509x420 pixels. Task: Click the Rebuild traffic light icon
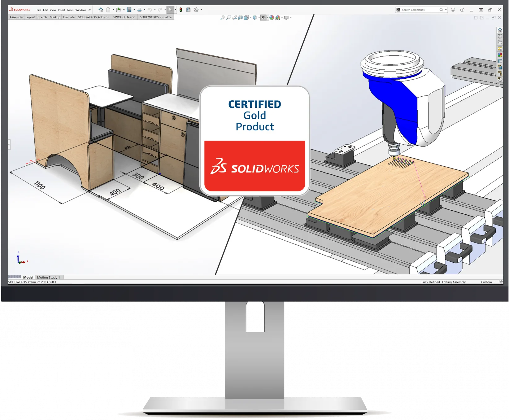pos(181,10)
